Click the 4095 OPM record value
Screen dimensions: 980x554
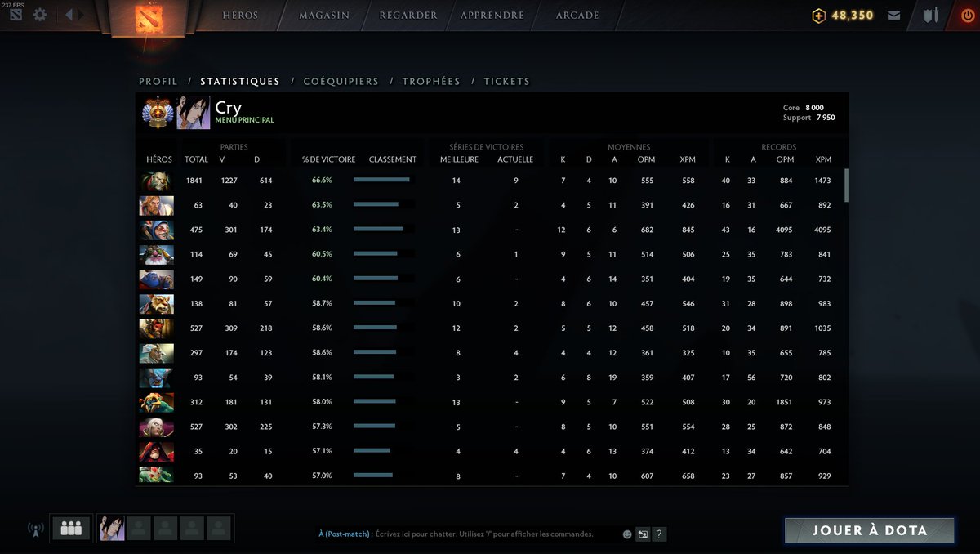pyautogui.click(x=784, y=230)
